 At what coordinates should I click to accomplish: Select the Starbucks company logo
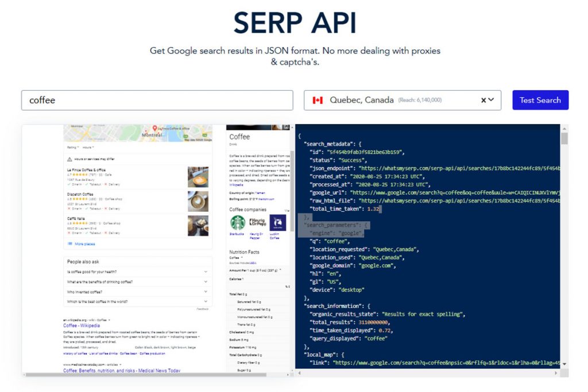click(238, 223)
